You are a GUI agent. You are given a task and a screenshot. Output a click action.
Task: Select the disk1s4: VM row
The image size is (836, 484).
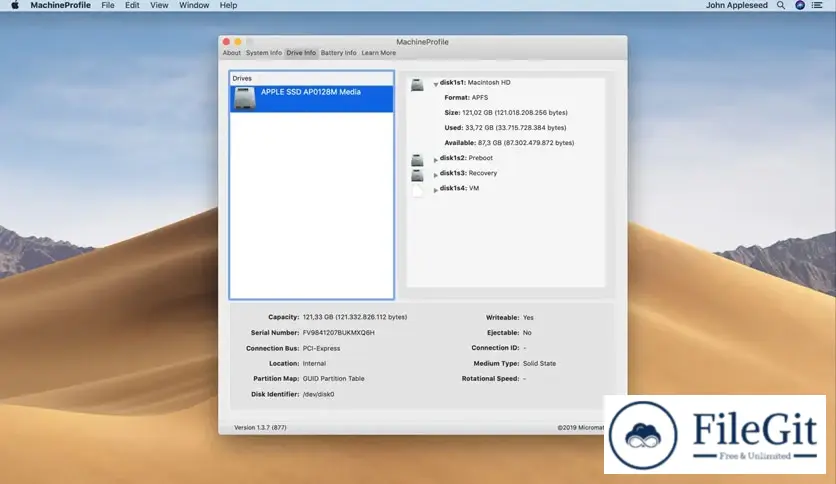pos(459,188)
